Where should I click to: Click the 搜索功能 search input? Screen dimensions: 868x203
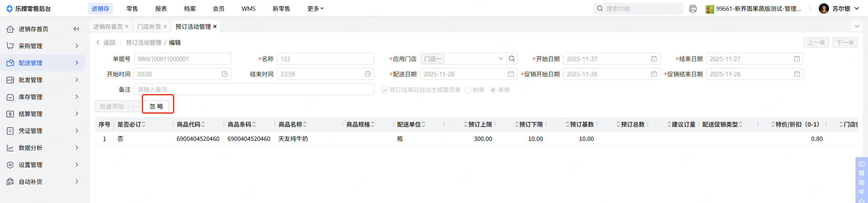click(x=638, y=8)
